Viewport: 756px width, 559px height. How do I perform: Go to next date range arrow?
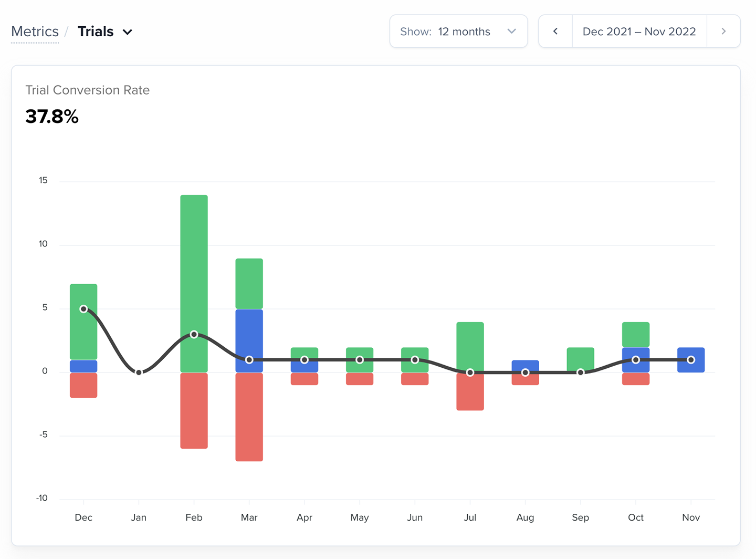click(x=723, y=32)
